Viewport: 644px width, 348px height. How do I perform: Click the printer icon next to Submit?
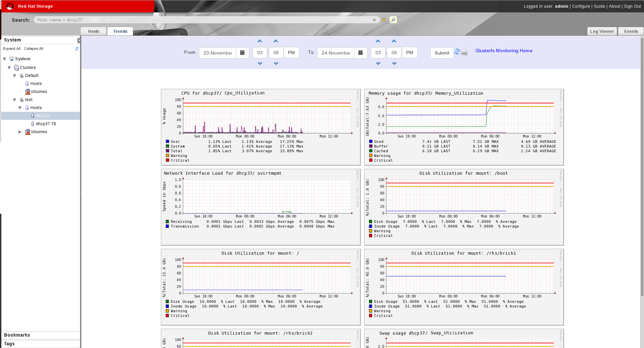[464, 53]
